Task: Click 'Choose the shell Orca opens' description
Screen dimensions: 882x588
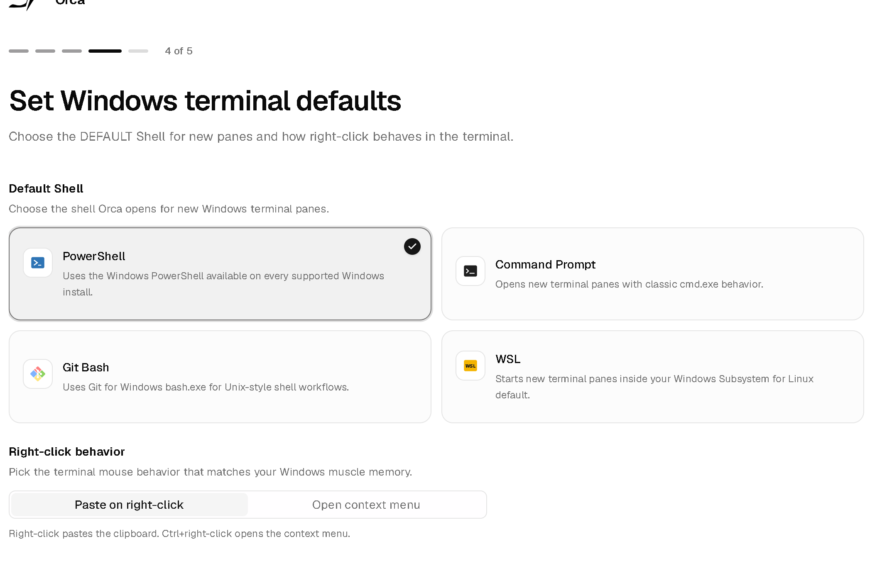Action: (x=169, y=209)
